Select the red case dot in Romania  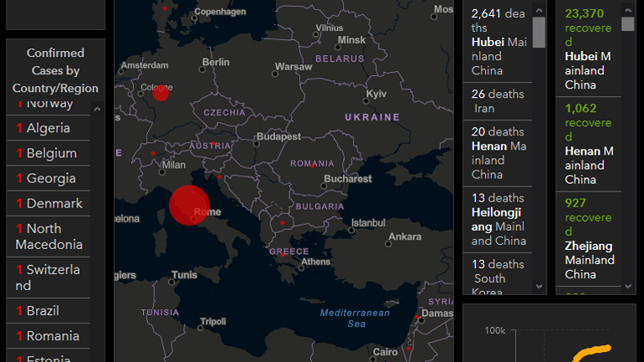coord(312,166)
